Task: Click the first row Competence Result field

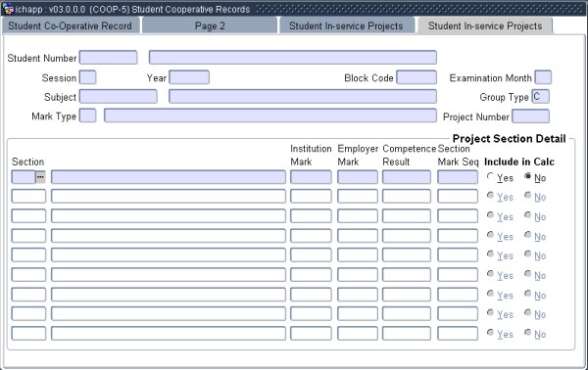Action: (x=407, y=177)
